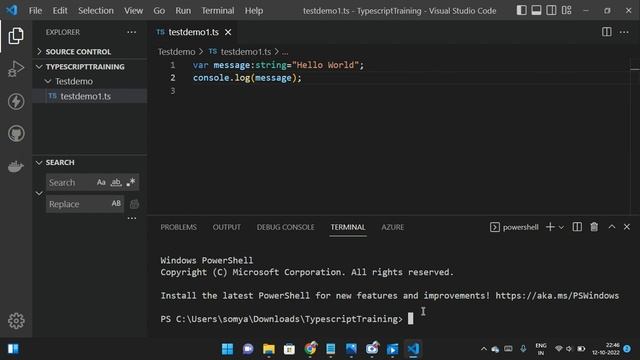Image resolution: width=640 pixels, height=360 pixels.
Task: Toggle bottom panel layout icon
Action: tap(536, 10)
